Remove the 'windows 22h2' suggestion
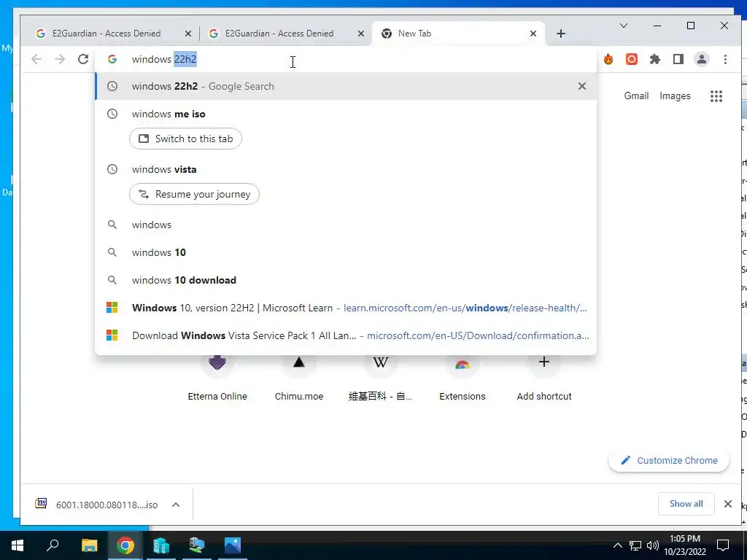Image resolution: width=747 pixels, height=560 pixels. 581,86
